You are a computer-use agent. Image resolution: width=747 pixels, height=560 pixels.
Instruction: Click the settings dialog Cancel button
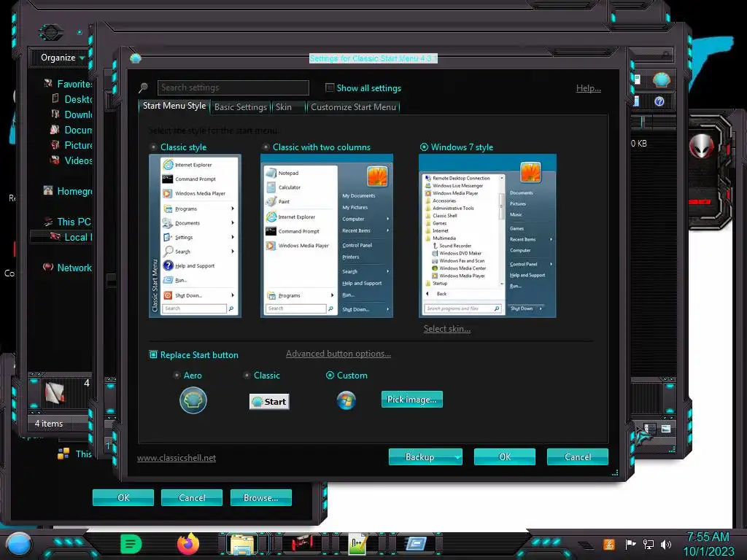click(578, 457)
